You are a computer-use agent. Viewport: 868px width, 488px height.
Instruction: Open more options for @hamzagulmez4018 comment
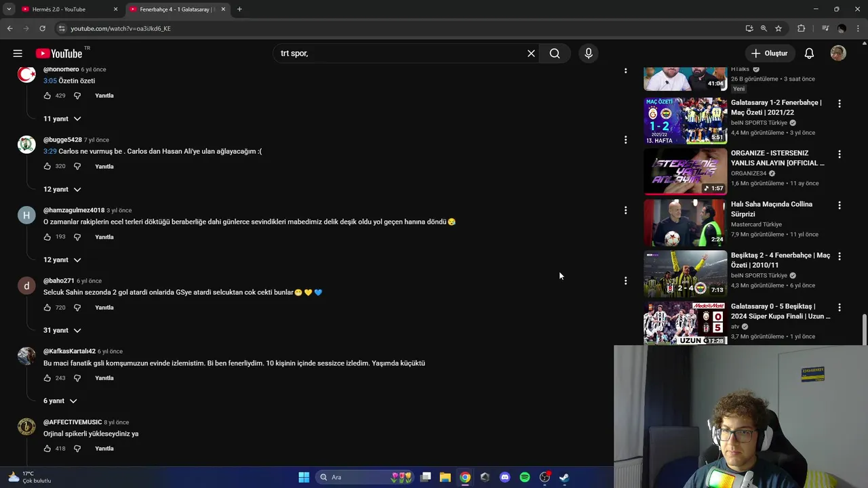(x=625, y=210)
